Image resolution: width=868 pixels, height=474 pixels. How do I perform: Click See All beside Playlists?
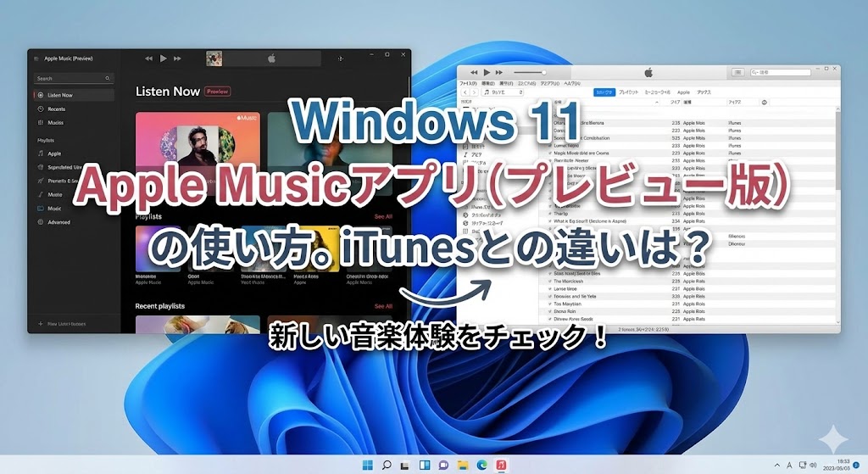(x=383, y=216)
